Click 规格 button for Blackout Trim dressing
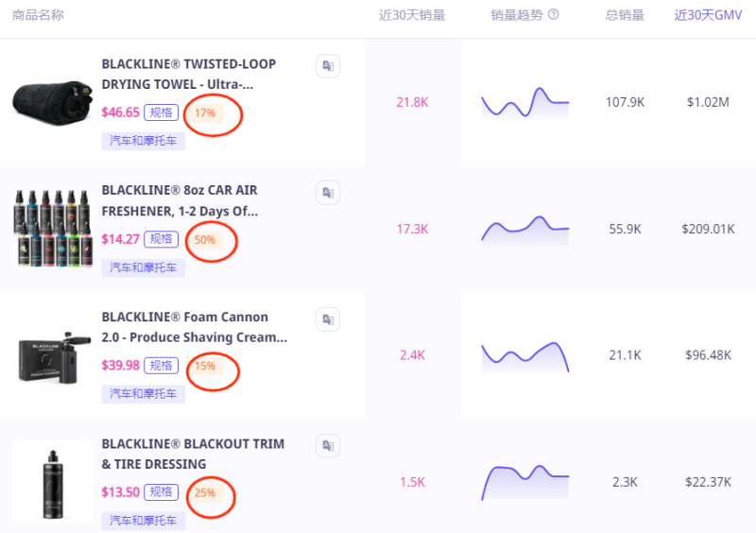Viewport: 756px width, 533px height. pyautogui.click(x=162, y=491)
